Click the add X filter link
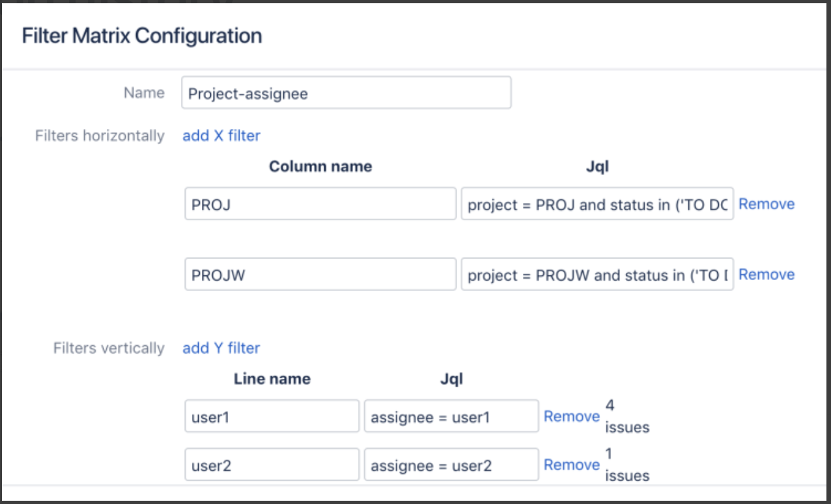Image resolution: width=831 pixels, height=504 pixels. (x=221, y=135)
